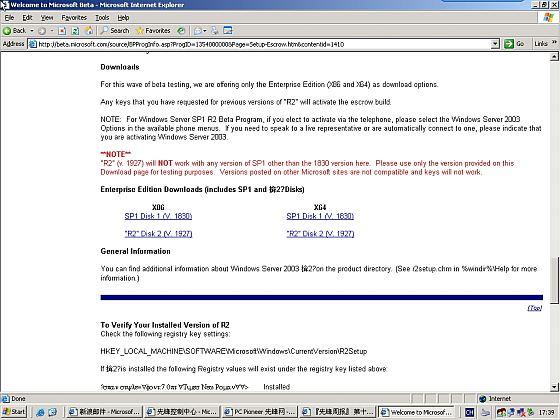Open Favorites star toolbar button
The height and width of the screenshot is (420, 560).
(153, 31)
